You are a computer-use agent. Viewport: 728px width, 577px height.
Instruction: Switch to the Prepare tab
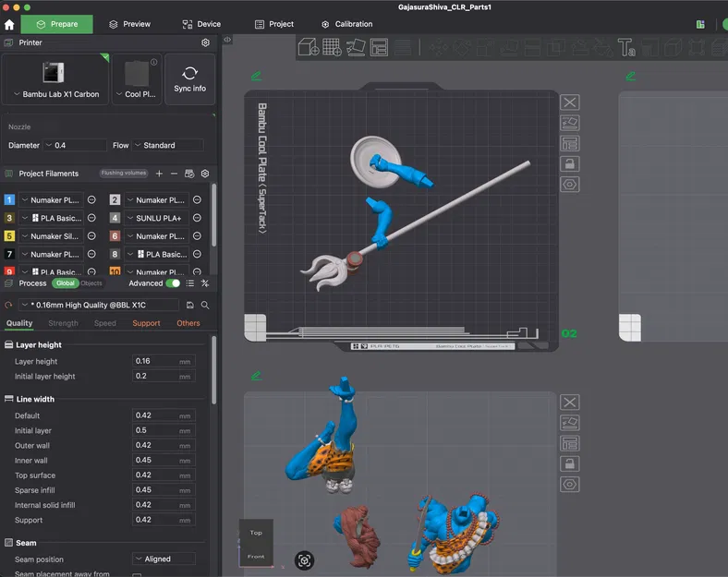coord(57,24)
